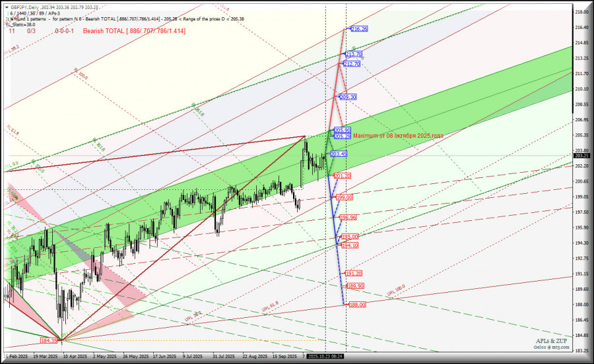Click the 2 May 2025 date on time axis

[x=104, y=357]
